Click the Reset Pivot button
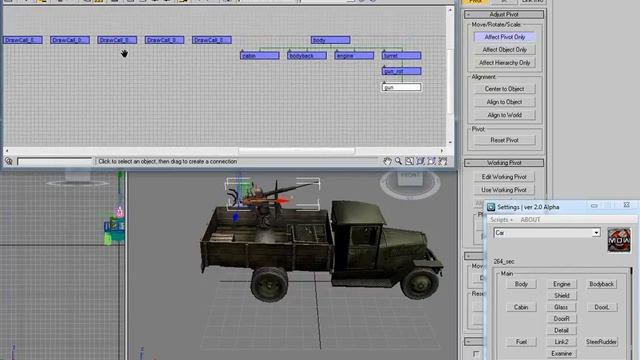The image size is (640, 360). [x=505, y=140]
